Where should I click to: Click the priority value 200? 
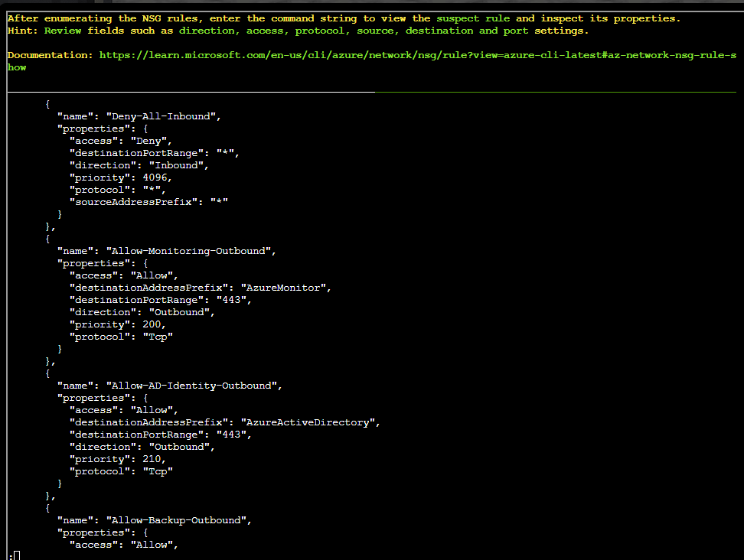[x=152, y=324]
